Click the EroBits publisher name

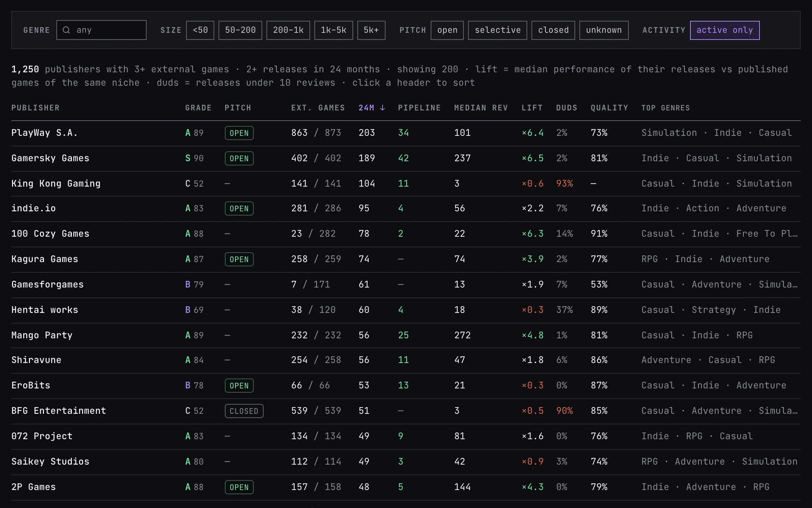pos(31,386)
